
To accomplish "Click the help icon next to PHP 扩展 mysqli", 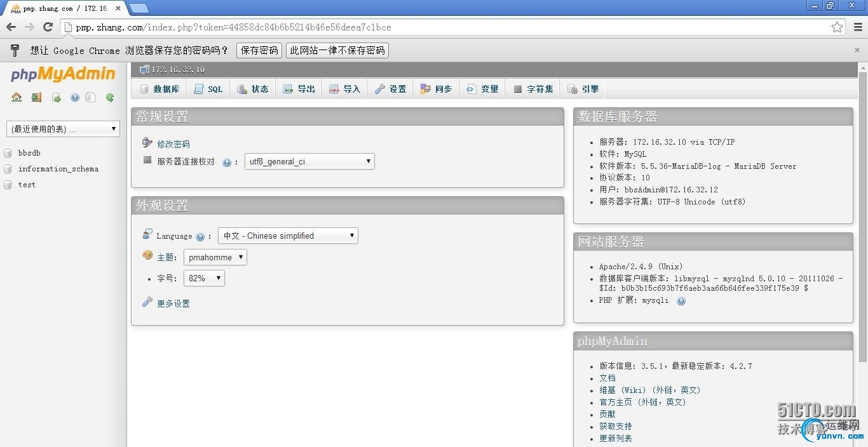I will click(x=681, y=301).
